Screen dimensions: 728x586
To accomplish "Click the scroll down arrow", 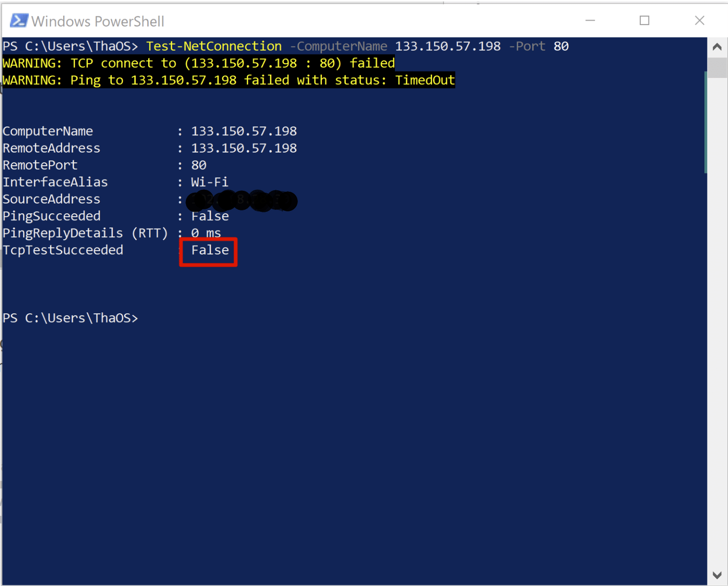I will click(x=717, y=575).
